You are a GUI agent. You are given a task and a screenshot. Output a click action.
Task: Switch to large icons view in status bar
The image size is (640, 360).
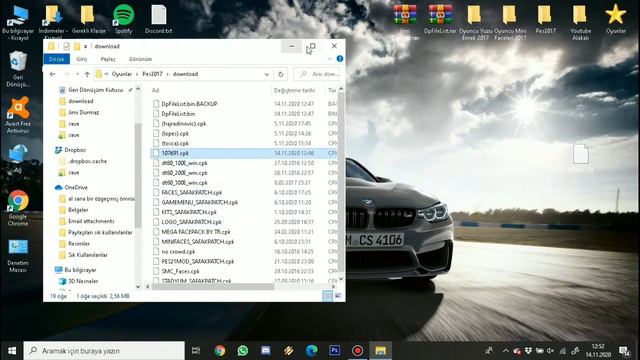[338, 296]
